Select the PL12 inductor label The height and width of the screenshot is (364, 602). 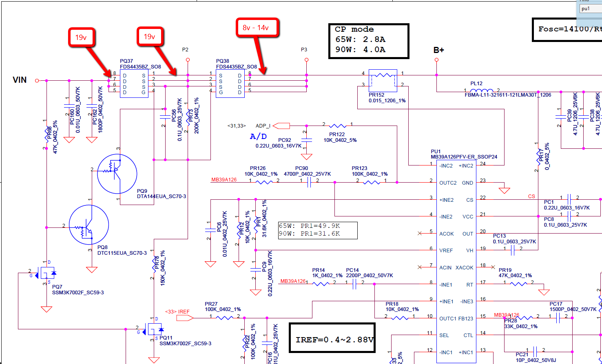(x=476, y=84)
